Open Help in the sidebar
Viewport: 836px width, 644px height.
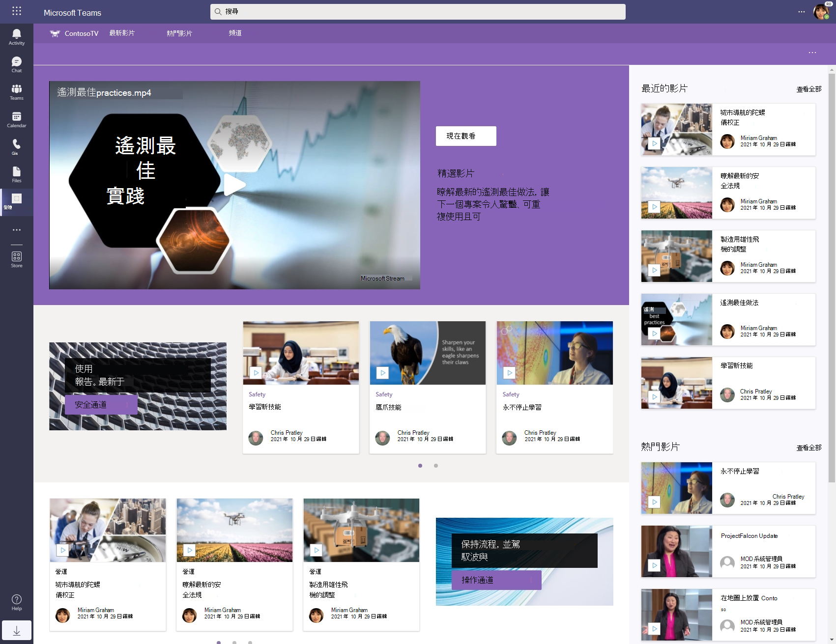coord(16,602)
